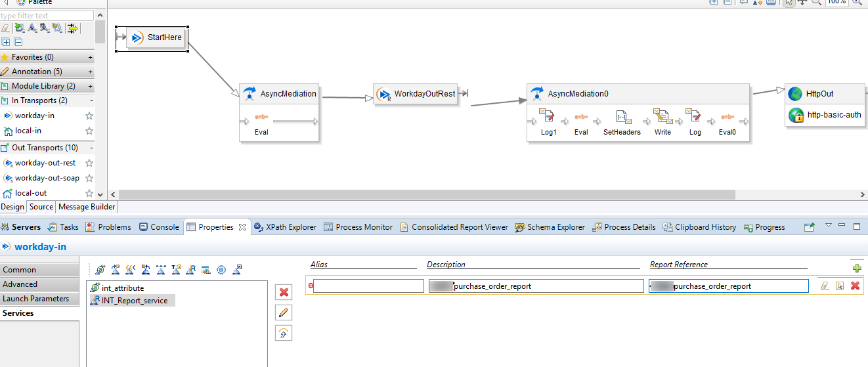Select the Advanced properties section

pos(39,284)
